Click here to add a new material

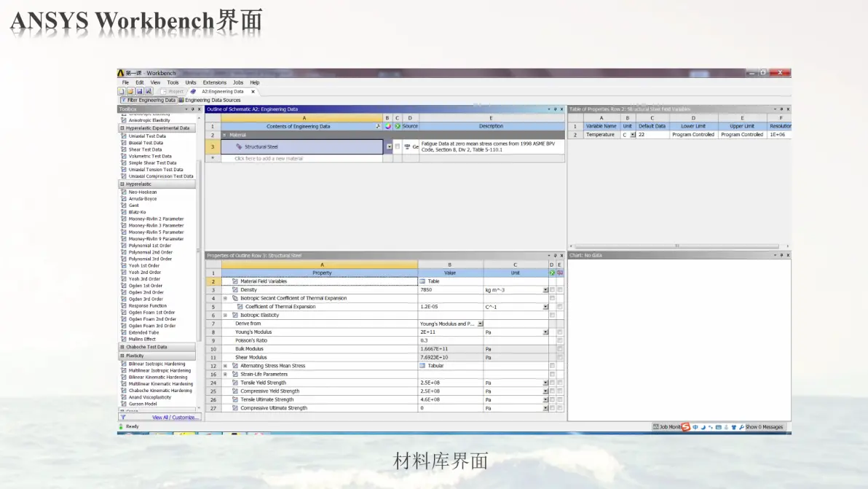[269, 158]
